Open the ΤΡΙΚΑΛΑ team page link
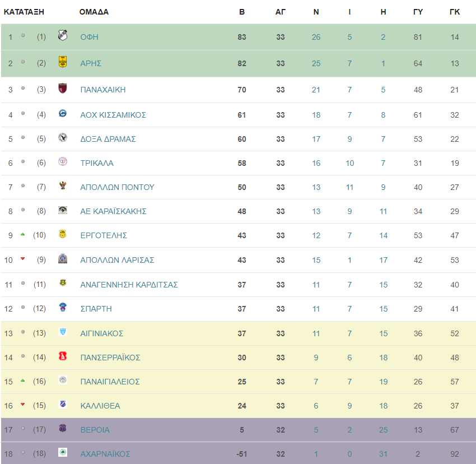The width and height of the screenshot is (476, 464). click(x=97, y=163)
